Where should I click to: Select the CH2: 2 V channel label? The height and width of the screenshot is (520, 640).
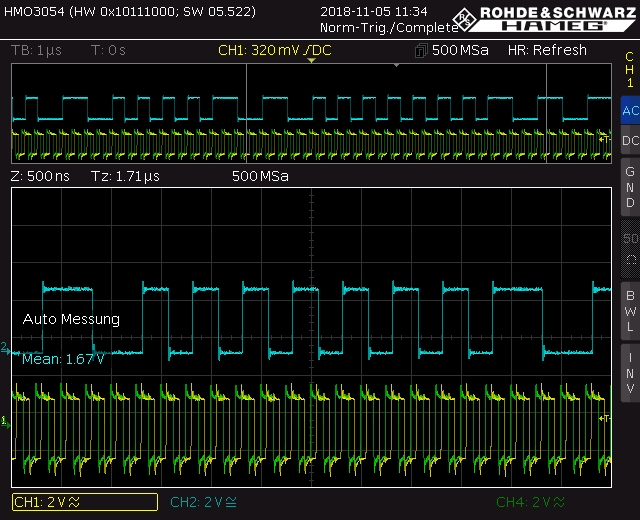(203, 502)
